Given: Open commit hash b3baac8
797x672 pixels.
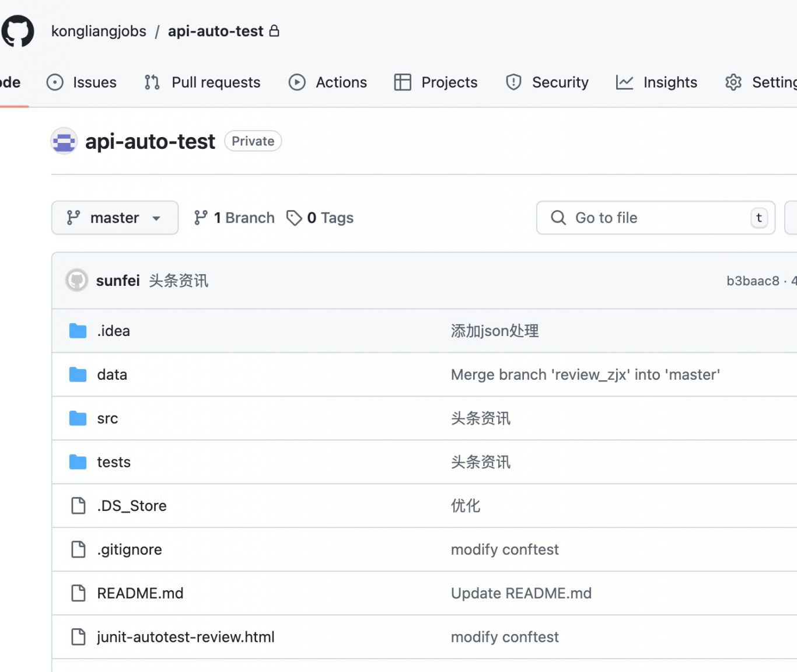Looking at the screenshot, I should point(753,281).
